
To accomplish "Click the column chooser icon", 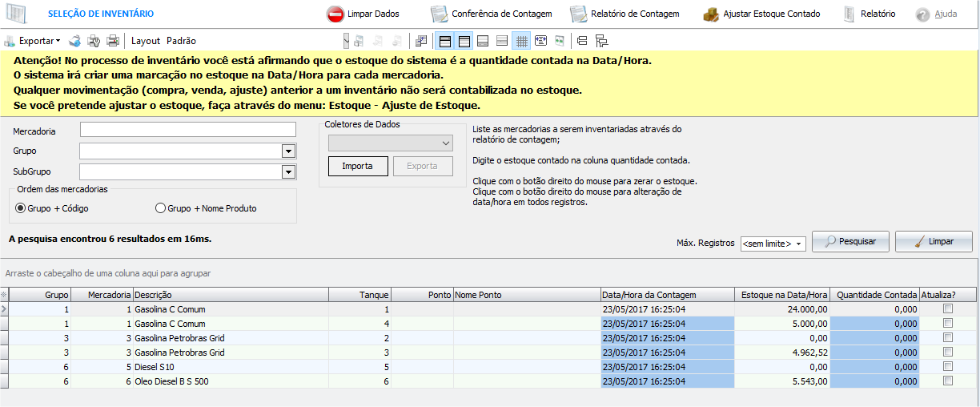I will pos(422,40).
